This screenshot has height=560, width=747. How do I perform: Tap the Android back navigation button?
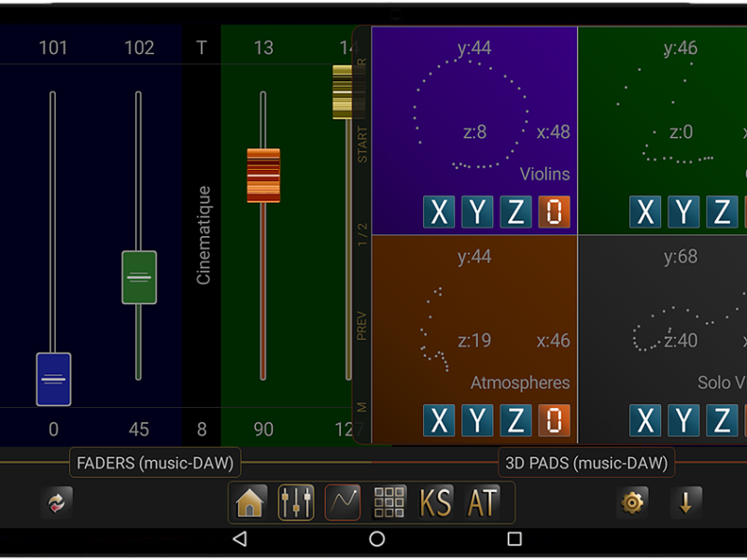[240, 539]
